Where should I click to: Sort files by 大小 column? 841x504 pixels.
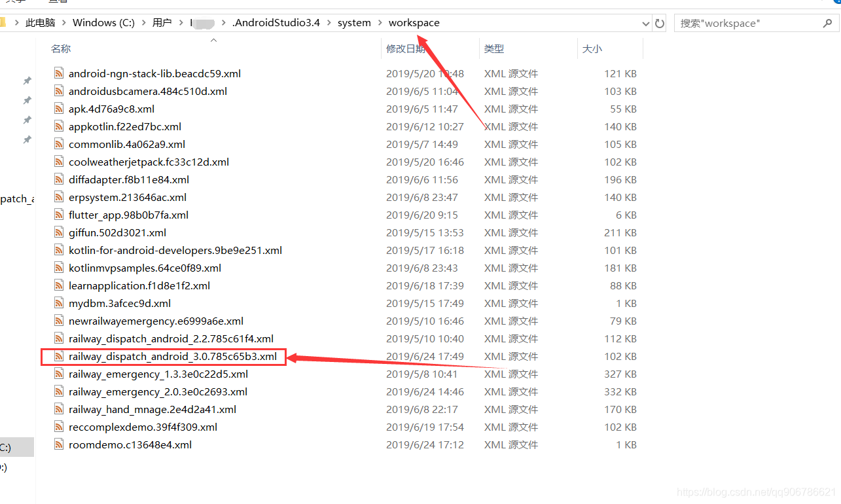click(592, 48)
